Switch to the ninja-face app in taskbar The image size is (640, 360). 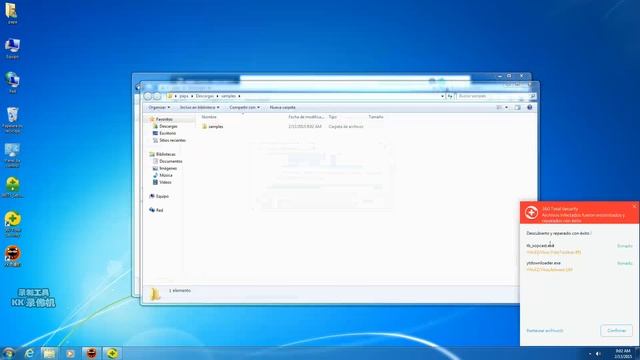tap(91, 353)
